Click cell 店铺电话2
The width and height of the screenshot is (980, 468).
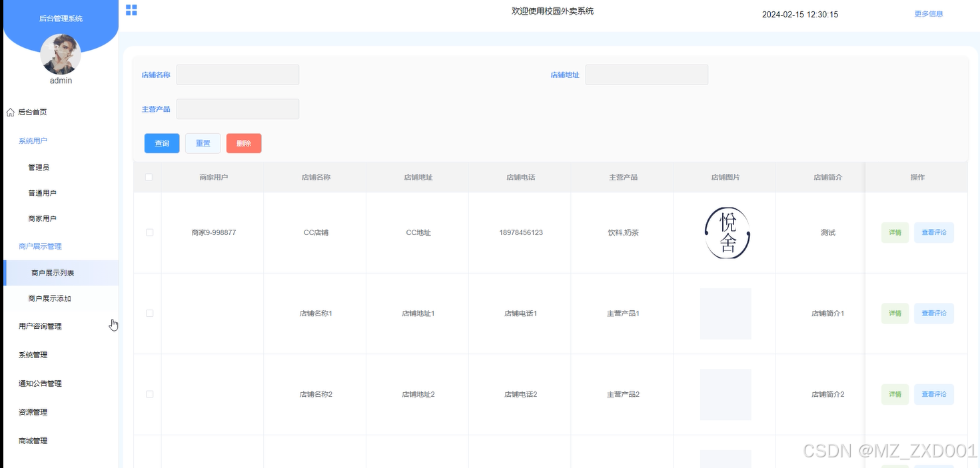(520, 395)
